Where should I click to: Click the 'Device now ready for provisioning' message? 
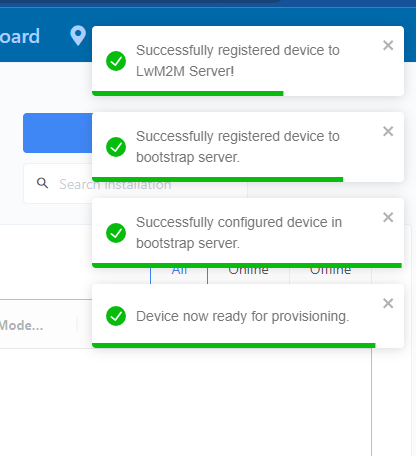[x=243, y=316]
